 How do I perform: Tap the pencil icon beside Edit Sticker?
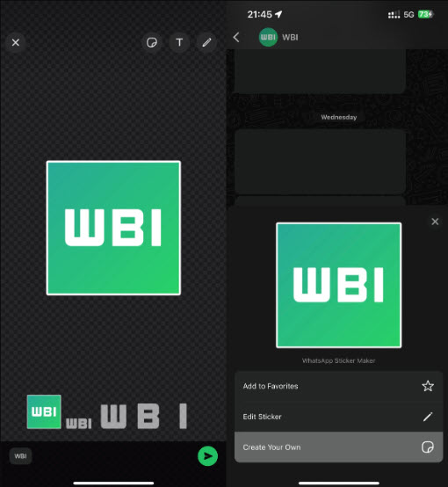pyautogui.click(x=428, y=417)
